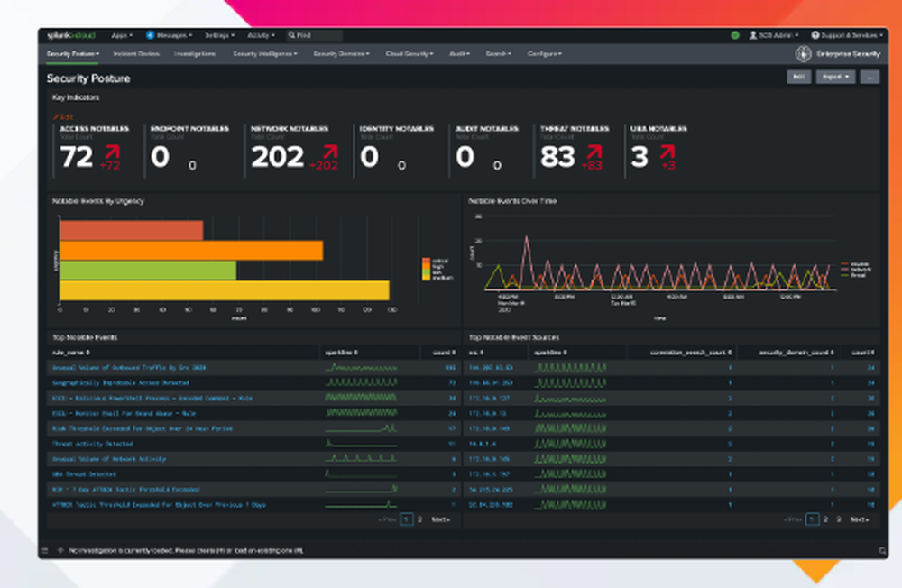The height and width of the screenshot is (588, 902).
Task: Click Next in Top Notable Event Sources pagination
Action: (x=860, y=519)
